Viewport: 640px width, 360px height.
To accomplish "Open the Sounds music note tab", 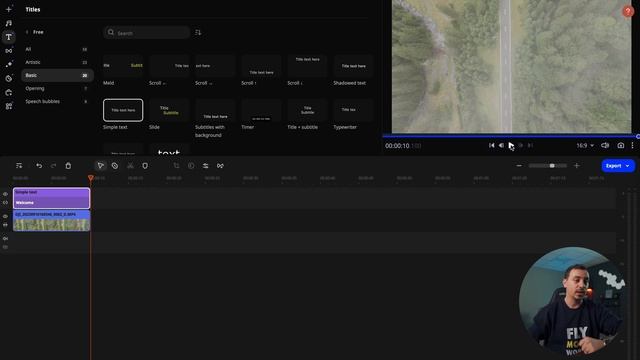I will (x=9, y=23).
